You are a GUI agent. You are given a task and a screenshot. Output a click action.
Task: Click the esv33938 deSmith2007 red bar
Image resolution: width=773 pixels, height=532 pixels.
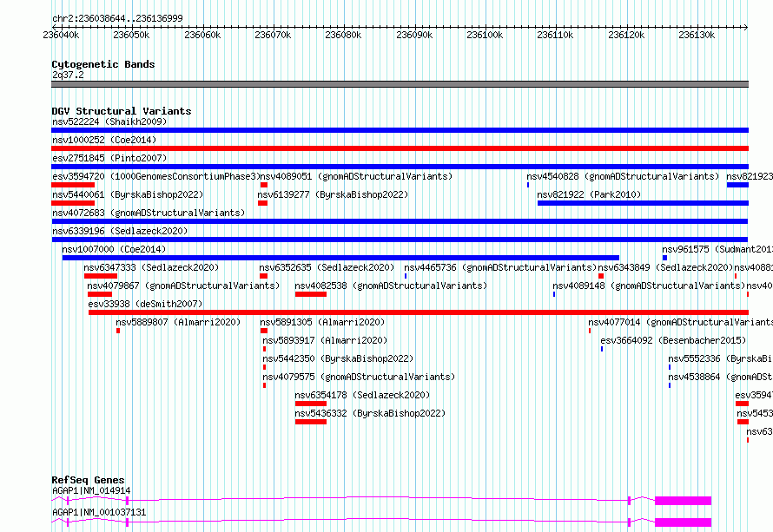[419, 312]
